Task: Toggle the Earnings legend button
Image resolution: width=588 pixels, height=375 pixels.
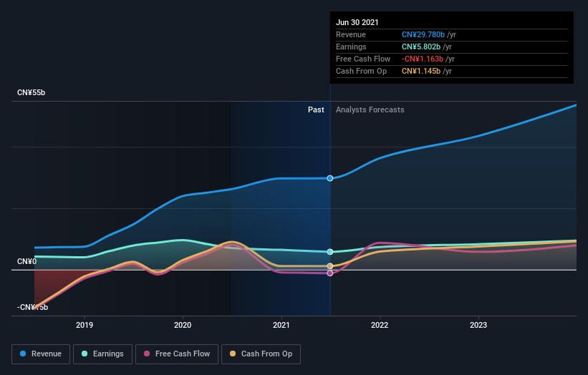Action: pos(102,354)
